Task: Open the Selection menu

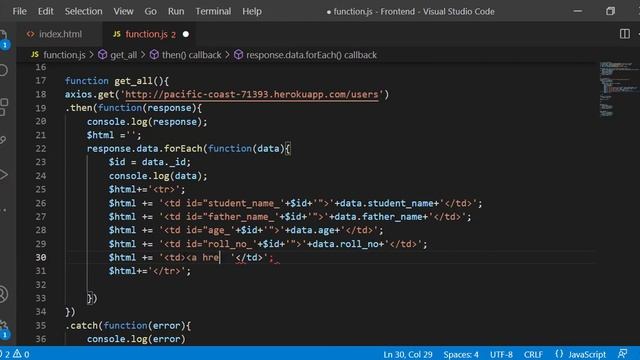Action: coord(83,11)
